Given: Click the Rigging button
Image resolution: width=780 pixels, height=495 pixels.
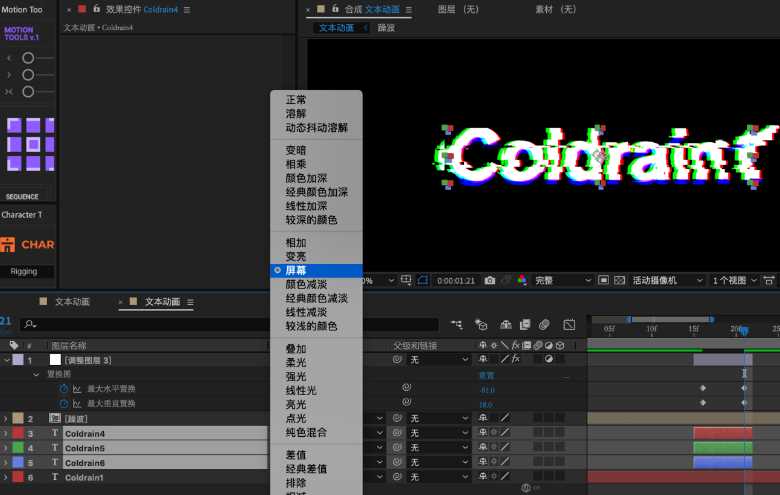Looking at the screenshot, I should coord(24,271).
